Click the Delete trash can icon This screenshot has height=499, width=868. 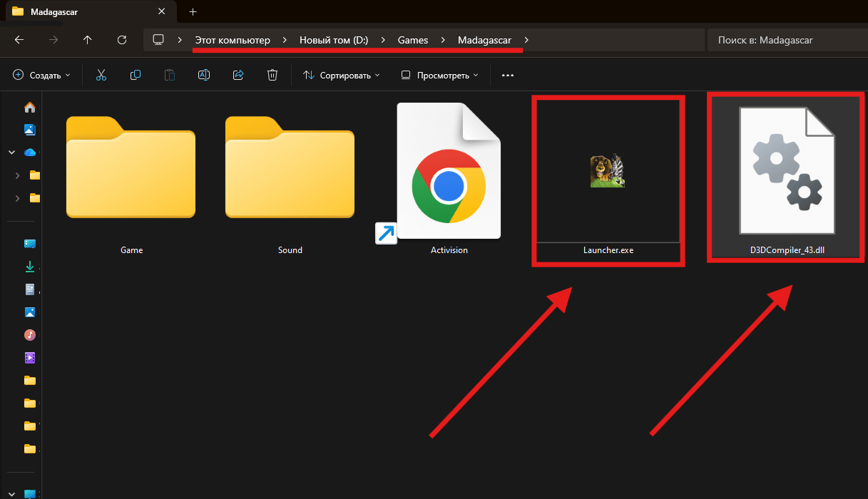tap(272, 75)
